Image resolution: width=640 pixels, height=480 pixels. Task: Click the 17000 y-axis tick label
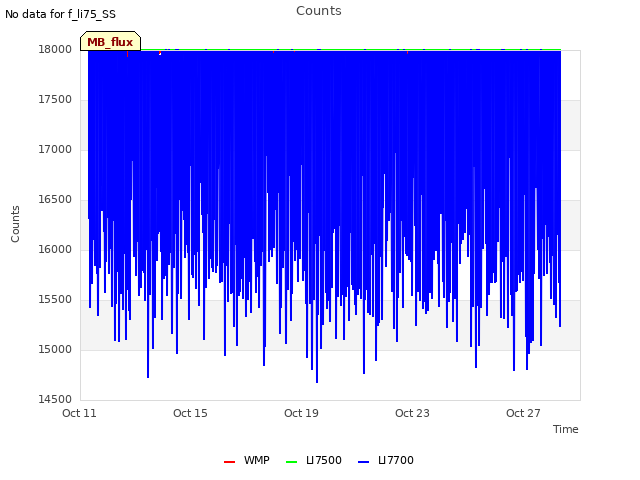[x=55, y=150]
